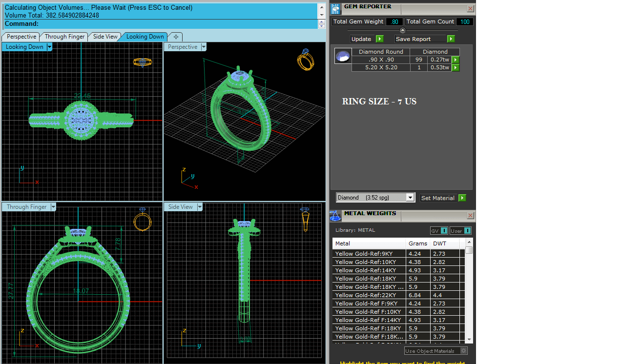Click the green arrow in 5.20 X 5.20 row
The width and height of the screenshot is (622, 364).
(x=456, y=68)
